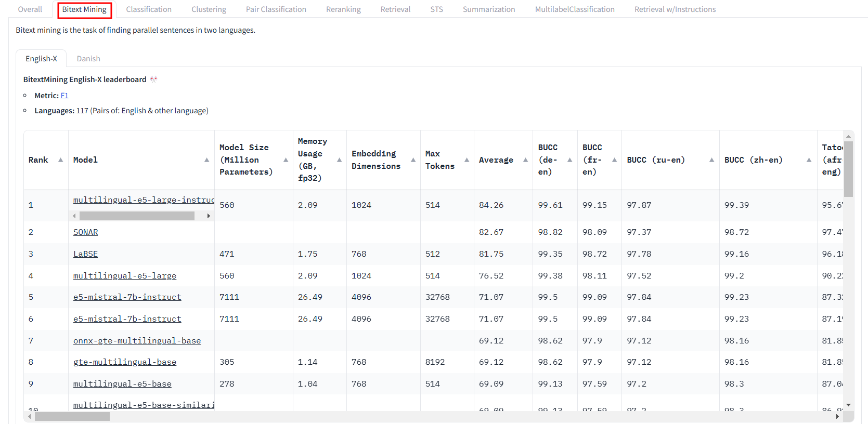The image size is (868, 424).
Task: Open the STS tab
Action: tap(437, 9)
